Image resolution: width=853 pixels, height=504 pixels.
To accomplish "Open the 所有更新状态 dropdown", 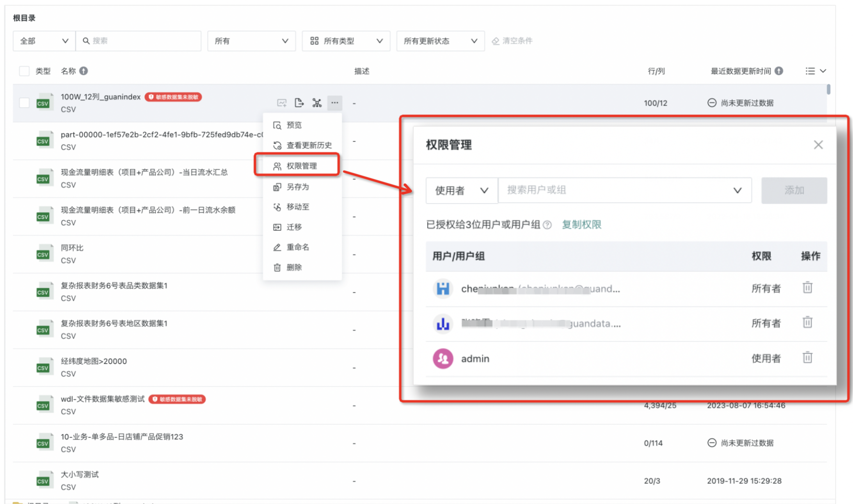I will coord(440,41).
